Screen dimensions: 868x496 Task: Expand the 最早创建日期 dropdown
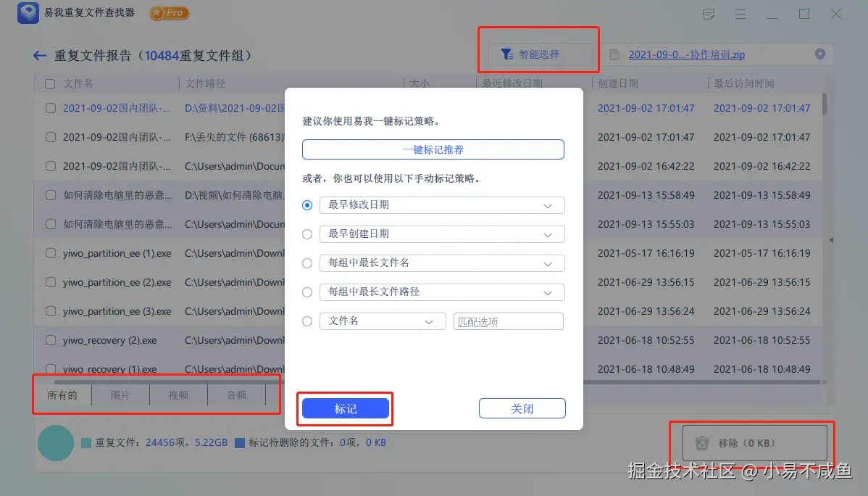click(x=442, y=234)
